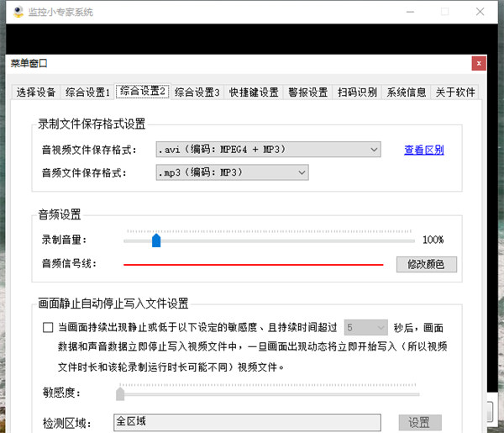Expand the 音视频文件保存格式 dropdown
This screenshot has width=504, height=433.
coord(269,150)
